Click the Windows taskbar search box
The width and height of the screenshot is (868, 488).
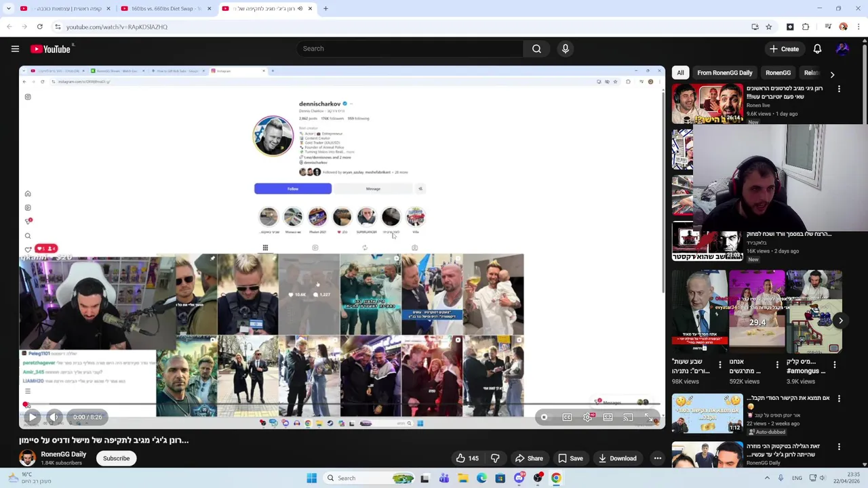coord(368,478)
